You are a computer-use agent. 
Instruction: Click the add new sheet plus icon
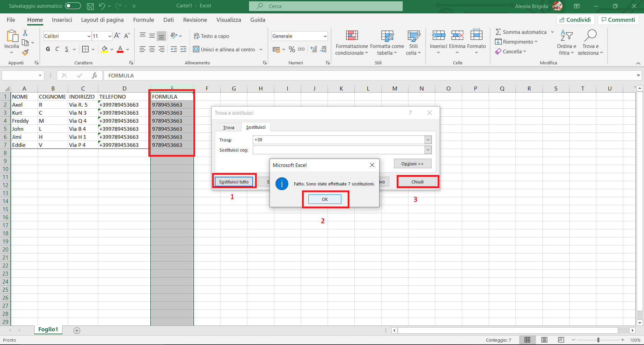77,331
